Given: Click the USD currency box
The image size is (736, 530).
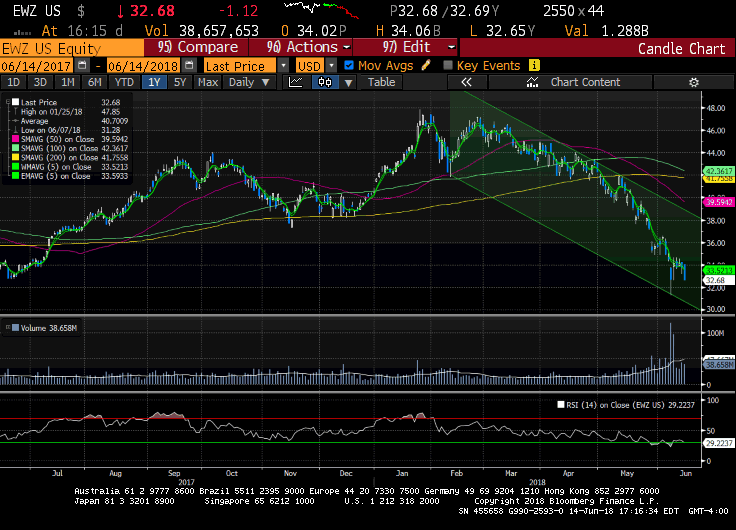Looking at the screenshot, I should 310,66.
